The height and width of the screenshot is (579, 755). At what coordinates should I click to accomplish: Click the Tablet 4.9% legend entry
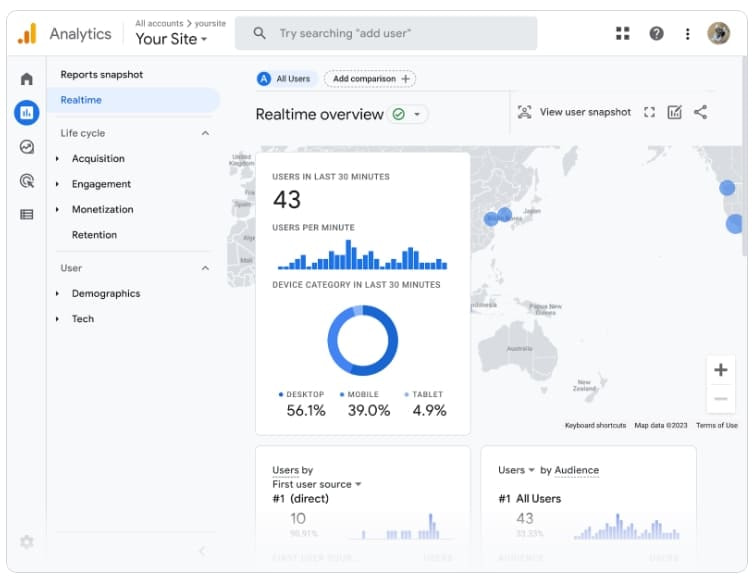pos(426,404)
